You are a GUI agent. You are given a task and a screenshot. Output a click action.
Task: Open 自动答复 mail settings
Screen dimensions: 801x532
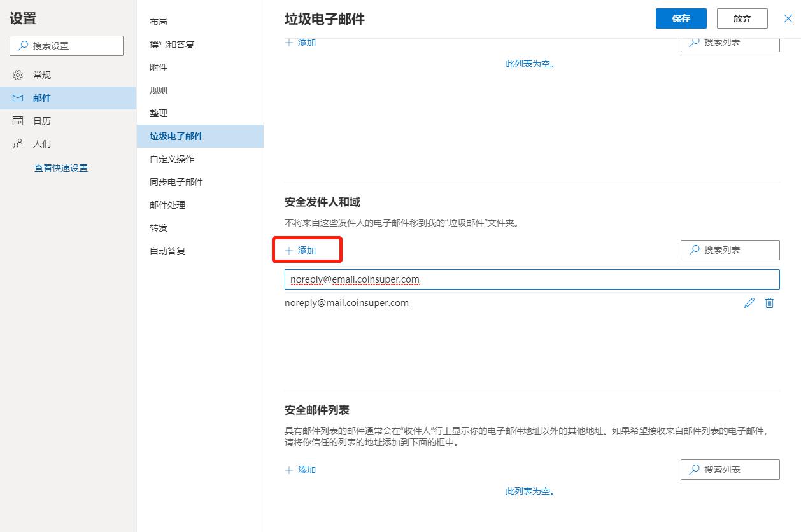pyautogui.click(x=200, y=251)
